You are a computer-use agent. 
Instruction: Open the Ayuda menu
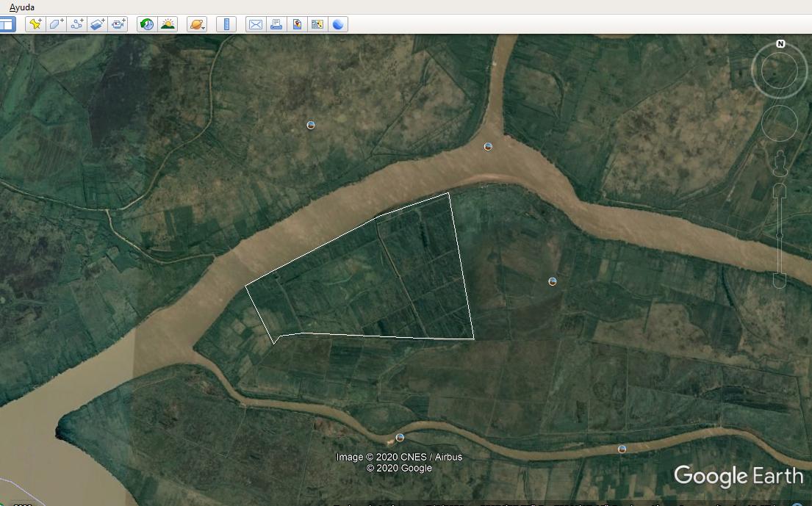pos(22,7)
